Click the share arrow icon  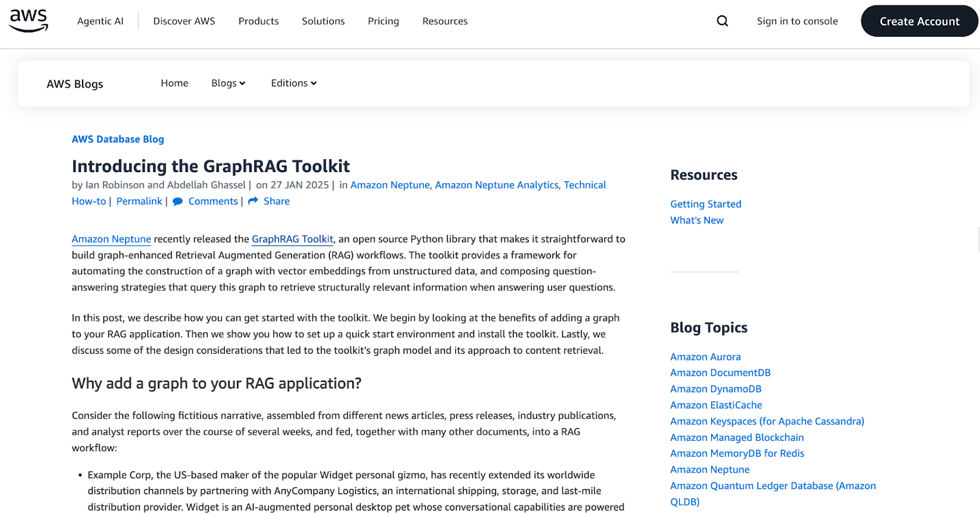click(x=253, y=201)
